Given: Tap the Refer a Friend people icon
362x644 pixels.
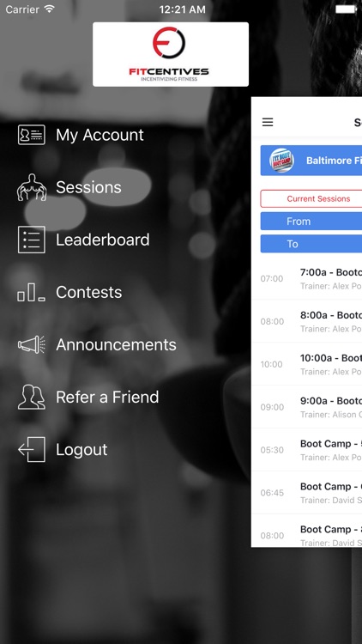Looking at the screenshot, I should pos(31,397).
